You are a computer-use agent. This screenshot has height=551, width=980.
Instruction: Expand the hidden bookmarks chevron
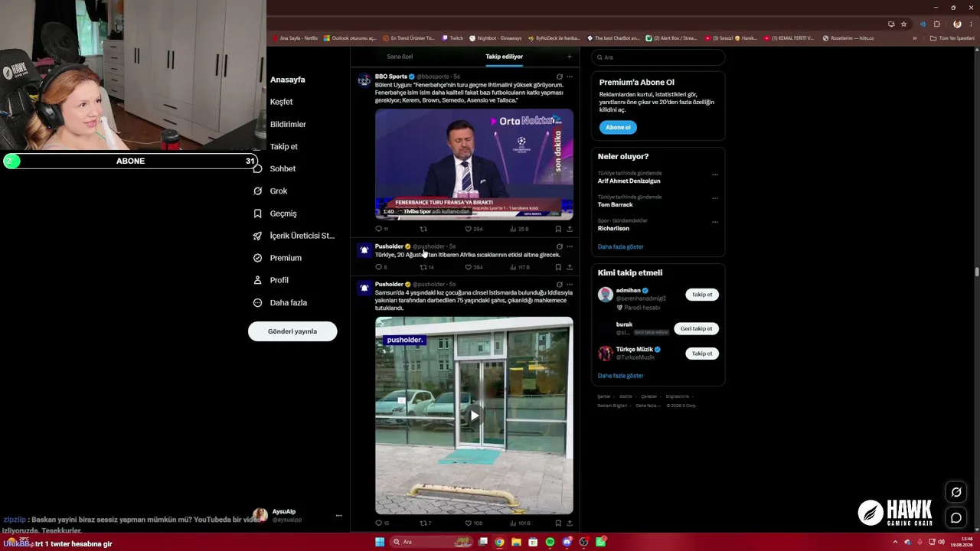click(914, 38)
